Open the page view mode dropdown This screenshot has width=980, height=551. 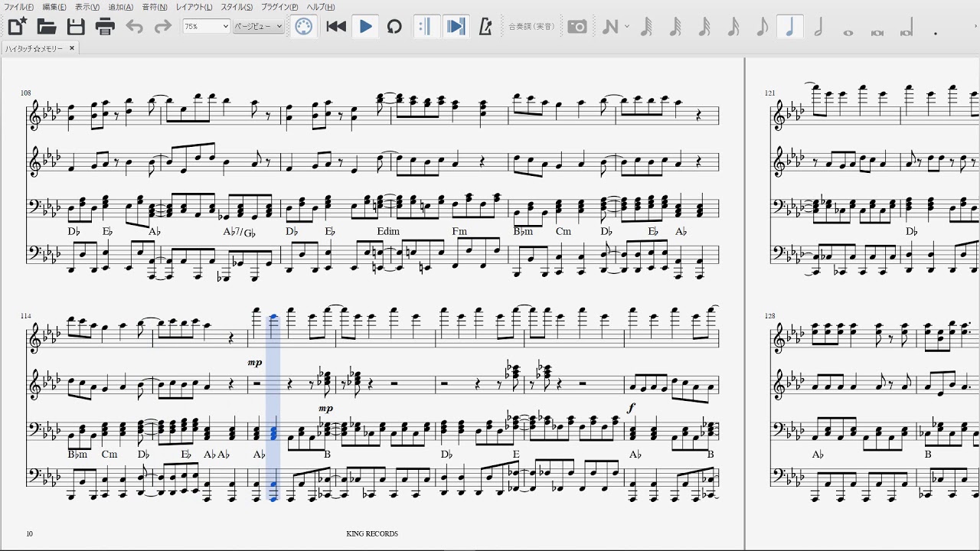tap(258, 27)
